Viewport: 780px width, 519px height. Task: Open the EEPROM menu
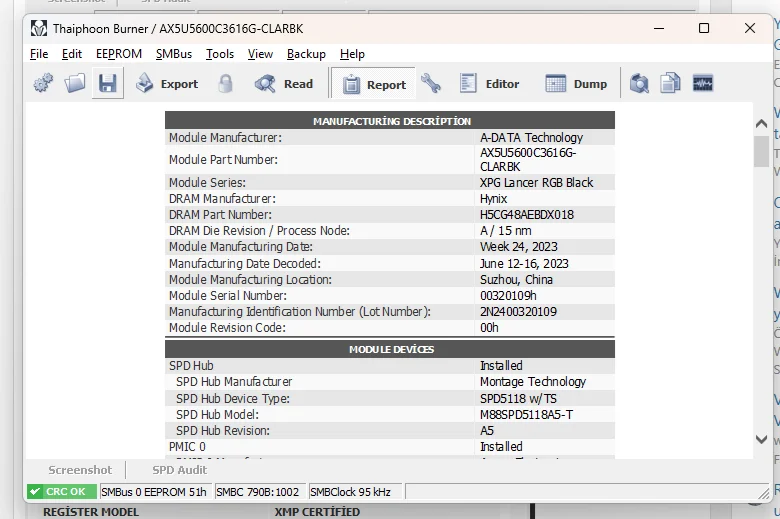click(x=119, y=54)
